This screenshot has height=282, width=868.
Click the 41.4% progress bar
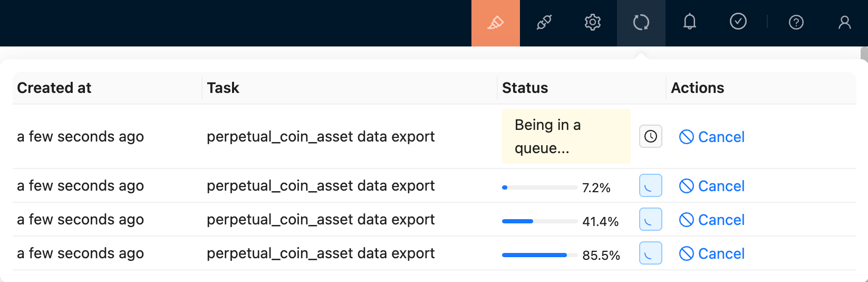coord(539,221)
